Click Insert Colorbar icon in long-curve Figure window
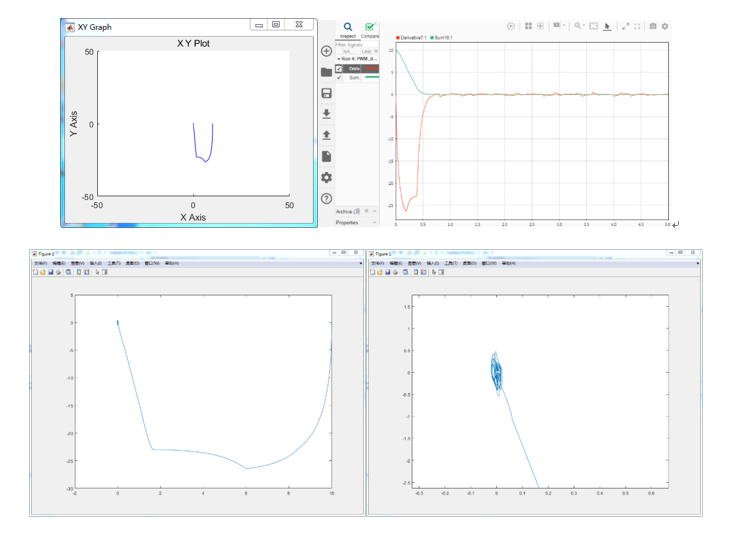This screenshot has height=535, width=735. (79, 272)
